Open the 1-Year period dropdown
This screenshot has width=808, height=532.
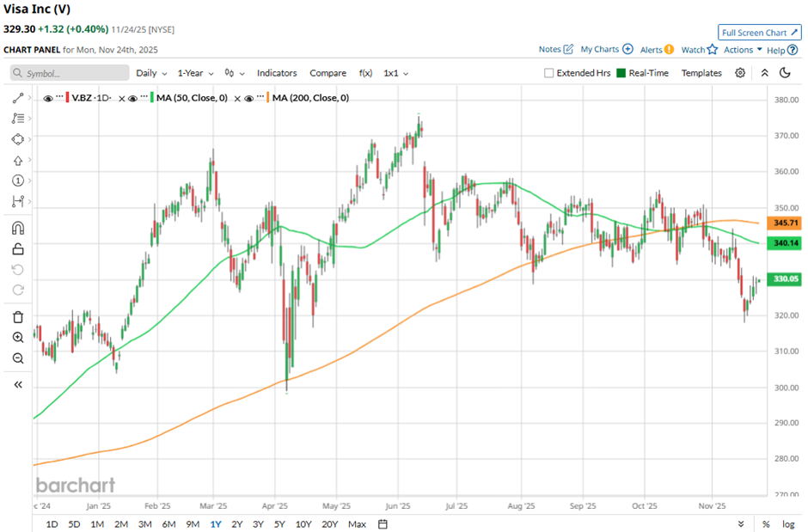[x=195, y=73]
